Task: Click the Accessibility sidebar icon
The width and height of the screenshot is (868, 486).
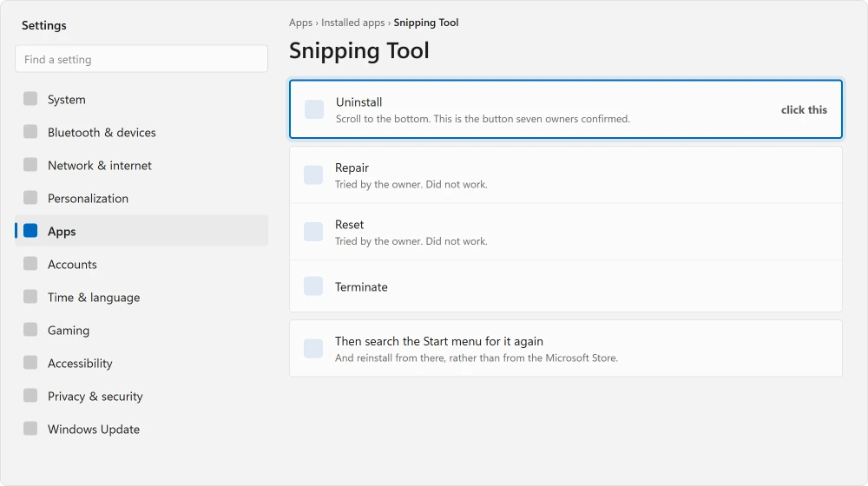Action: point(30,363)
